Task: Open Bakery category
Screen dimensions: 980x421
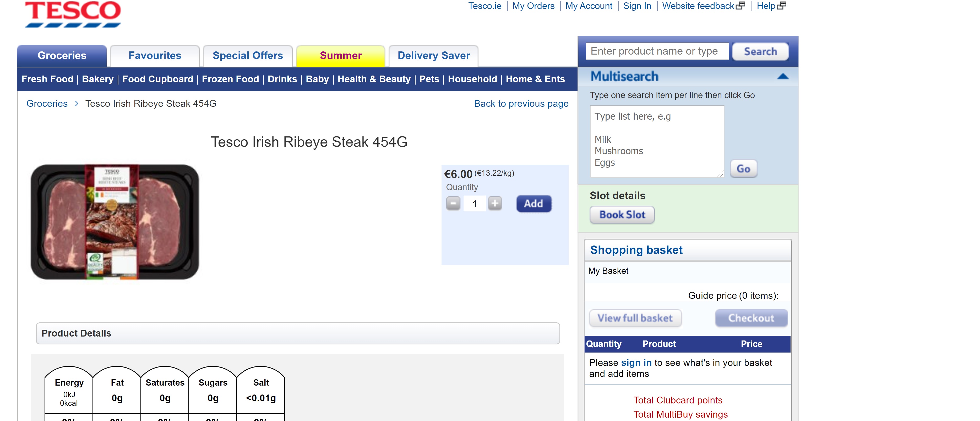Action: 98,79
